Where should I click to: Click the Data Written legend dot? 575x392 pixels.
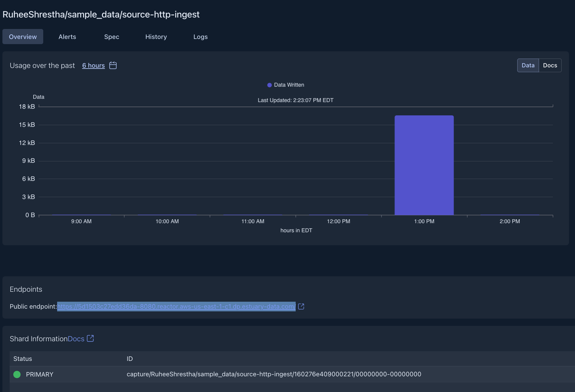(269, 85)
